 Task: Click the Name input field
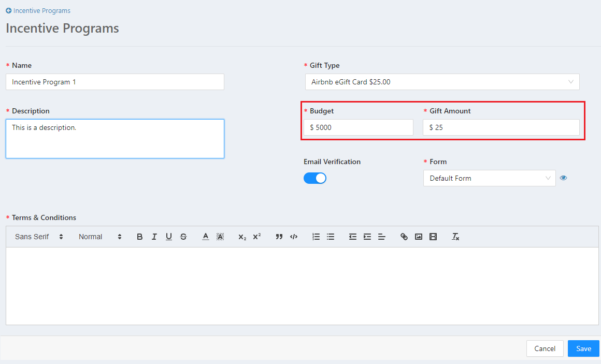[x=115, y=82]
